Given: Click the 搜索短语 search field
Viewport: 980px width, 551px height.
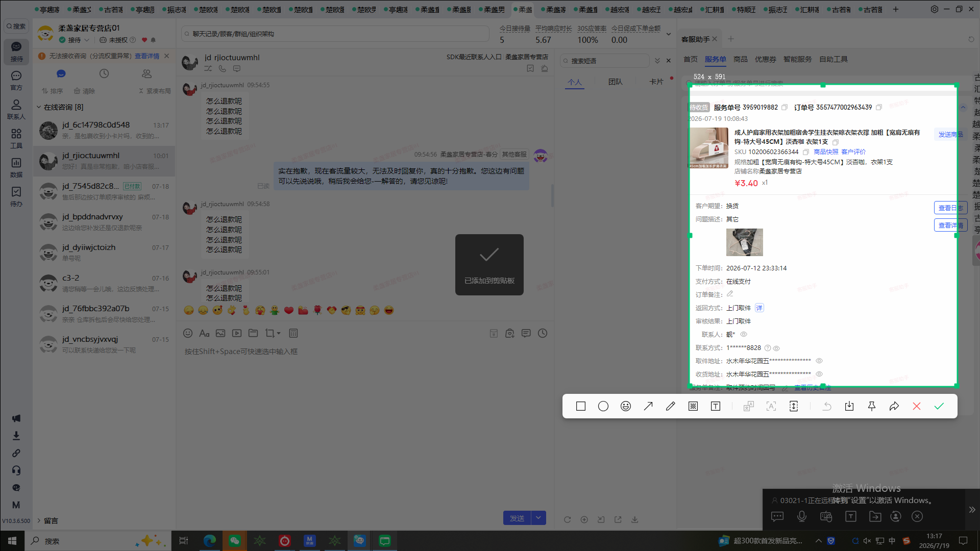Looking at the screenshot, I should [605, 61].
